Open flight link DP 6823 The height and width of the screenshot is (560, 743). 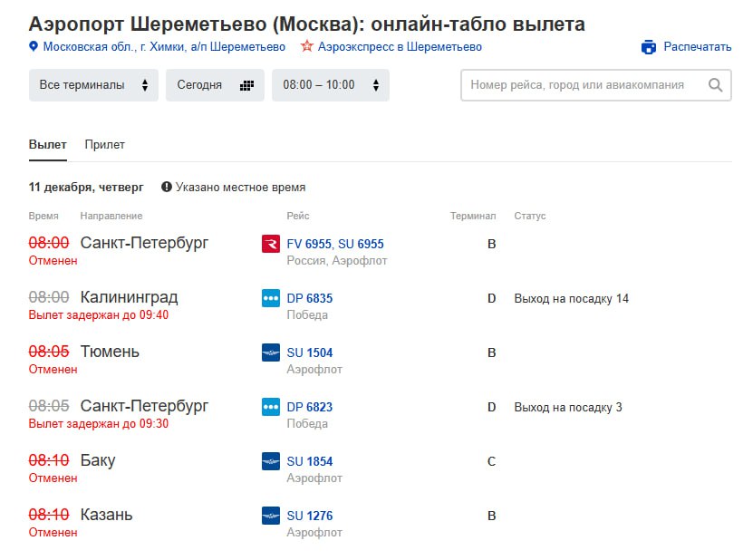coord(310,407)
